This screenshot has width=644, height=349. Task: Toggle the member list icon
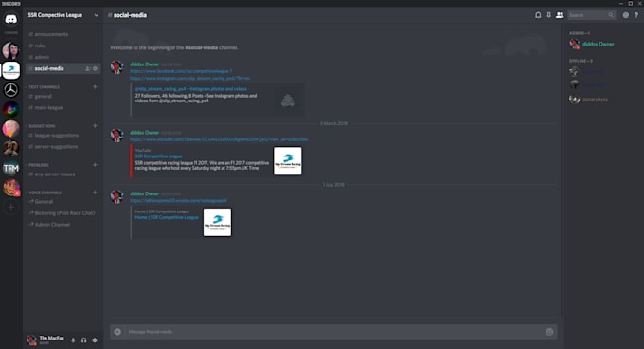point(560,15)
